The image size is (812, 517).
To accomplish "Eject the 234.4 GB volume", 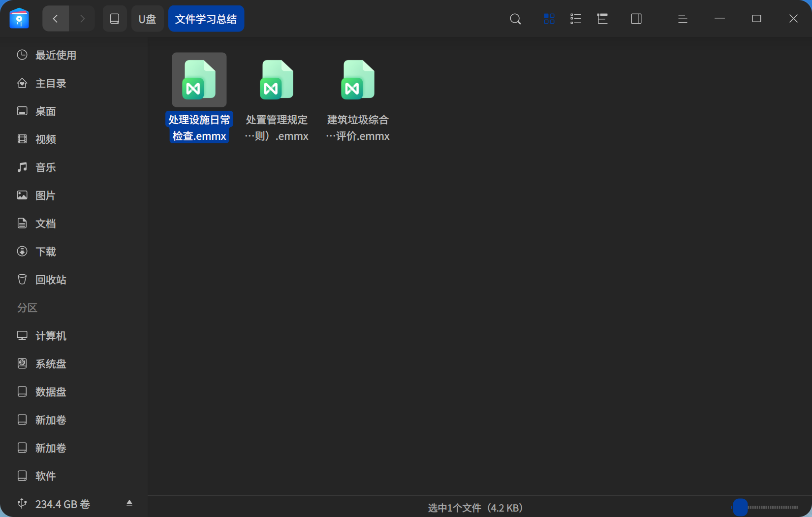I will click(129, 503).
